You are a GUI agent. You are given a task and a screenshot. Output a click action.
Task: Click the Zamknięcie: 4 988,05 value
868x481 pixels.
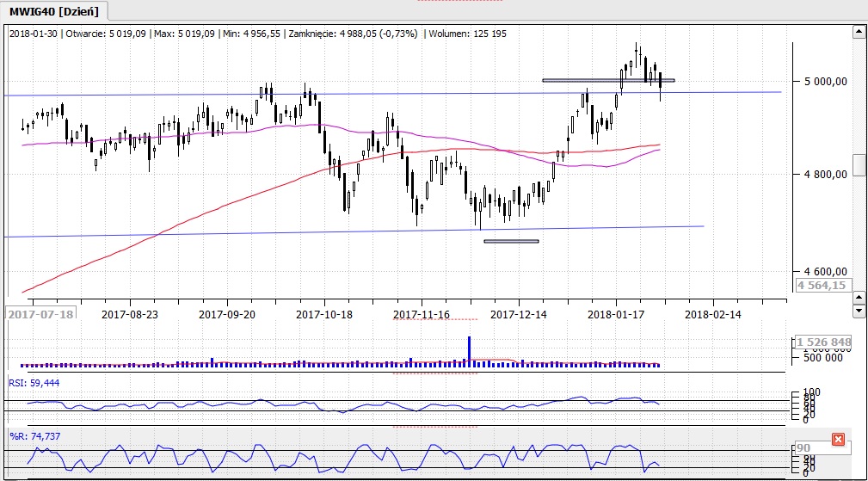tap(354, 34)
